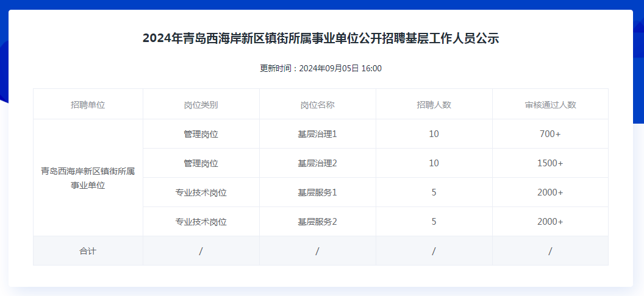Click the slash under 审核通过人数 in 合计 row
Image resolution: width=644 pixels, height=296 pixels.
click(550, 251)
